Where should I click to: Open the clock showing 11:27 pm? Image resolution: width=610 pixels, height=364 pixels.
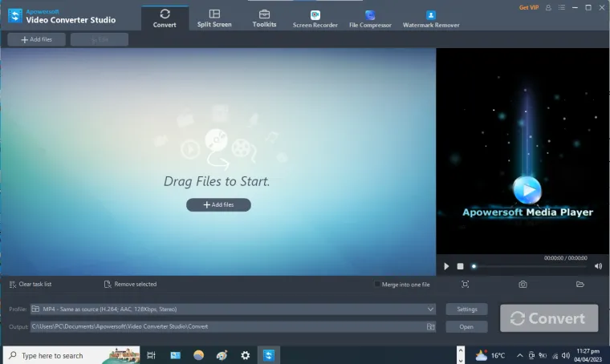pyautogui.click(x=588, y=355)
